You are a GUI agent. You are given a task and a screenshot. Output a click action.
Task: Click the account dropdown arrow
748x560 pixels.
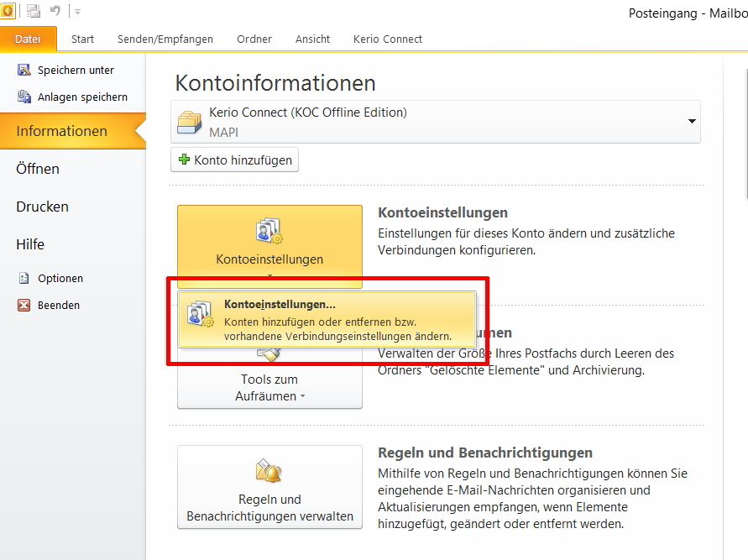(x=692, y=121)
